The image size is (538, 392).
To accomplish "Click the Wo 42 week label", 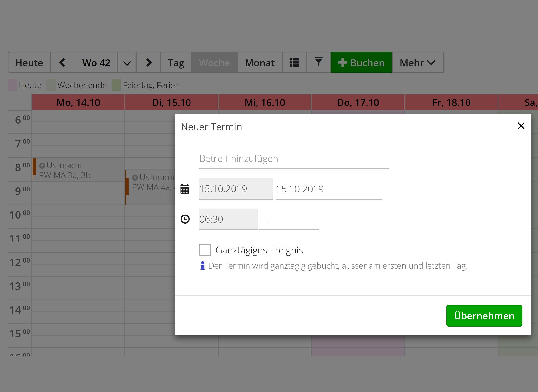I will click(x=96, y=63).
